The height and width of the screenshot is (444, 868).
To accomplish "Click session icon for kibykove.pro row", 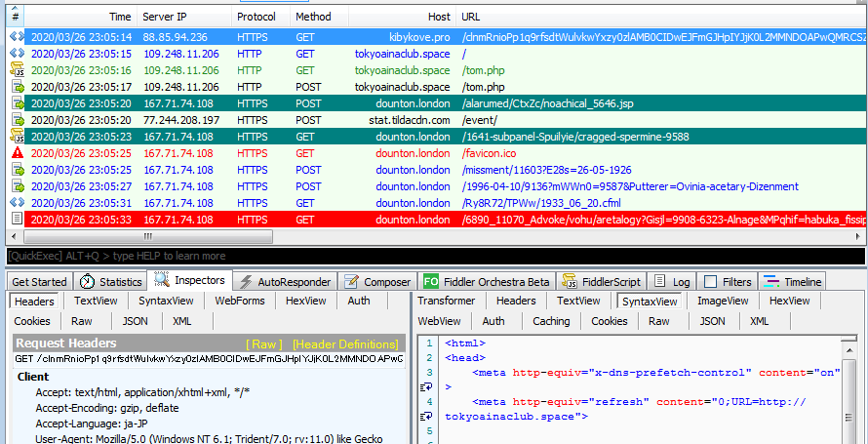I will pos(17,37).
